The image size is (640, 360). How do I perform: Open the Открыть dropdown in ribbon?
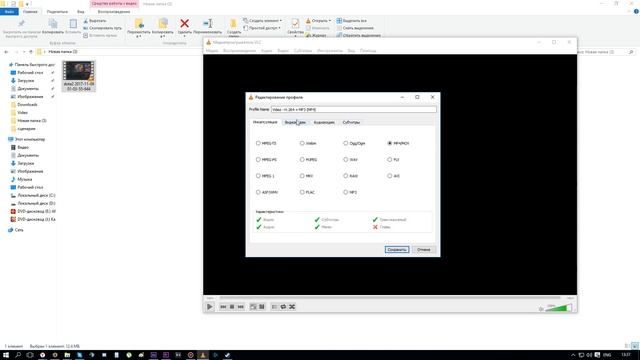[319, 20]
